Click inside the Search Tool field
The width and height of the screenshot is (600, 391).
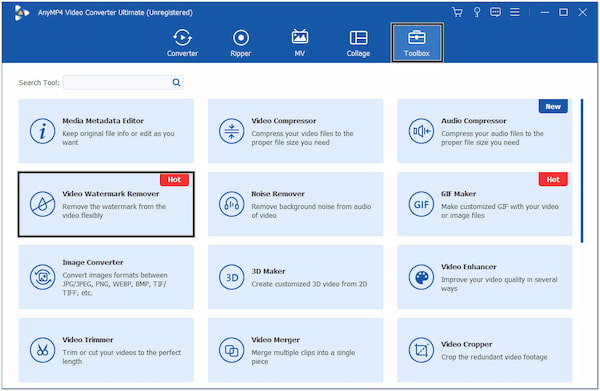(x=123, y=82)
